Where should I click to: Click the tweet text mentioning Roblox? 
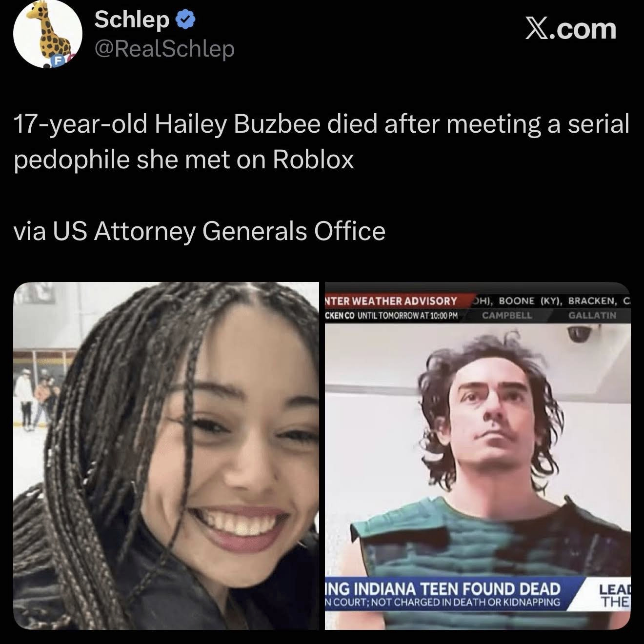tap(322, 141)
